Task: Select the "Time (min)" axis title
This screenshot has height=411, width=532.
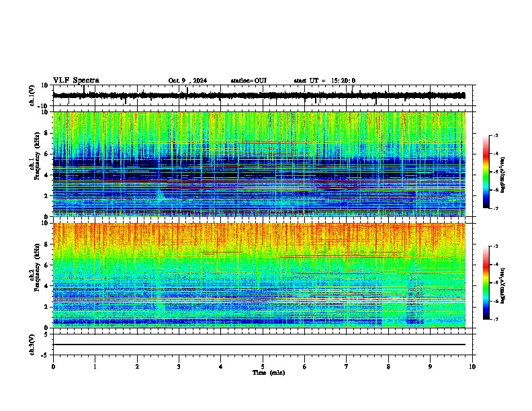Action: (269, 373)
